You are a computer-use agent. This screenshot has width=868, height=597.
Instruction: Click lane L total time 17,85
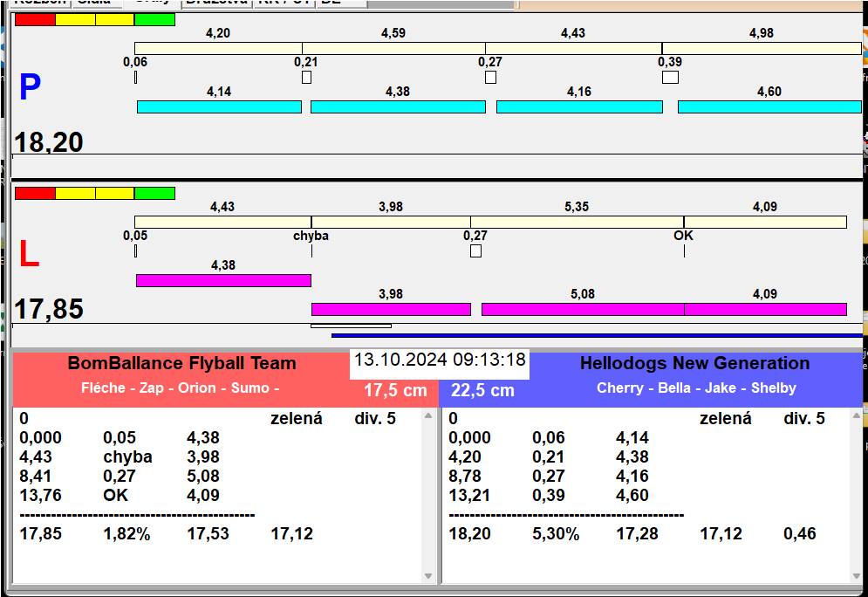(49, 309)
